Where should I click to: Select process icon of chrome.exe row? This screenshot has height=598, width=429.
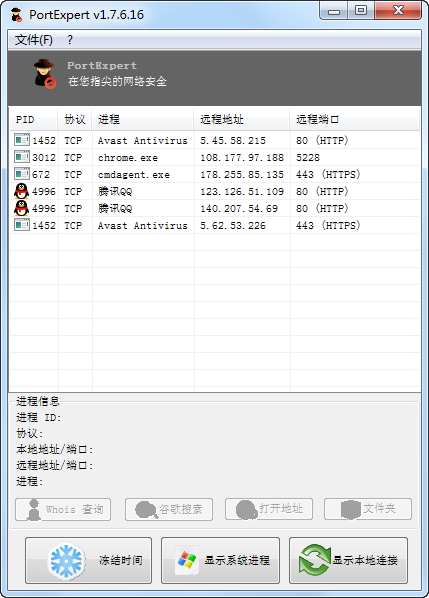22,157
